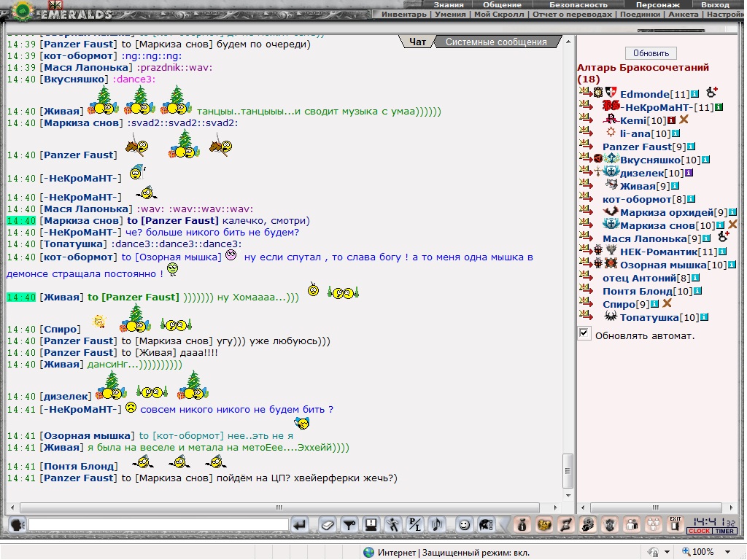Click the private message arrow beside Живая in list
This screenshot has height=560, width=747.
point(586,184)
